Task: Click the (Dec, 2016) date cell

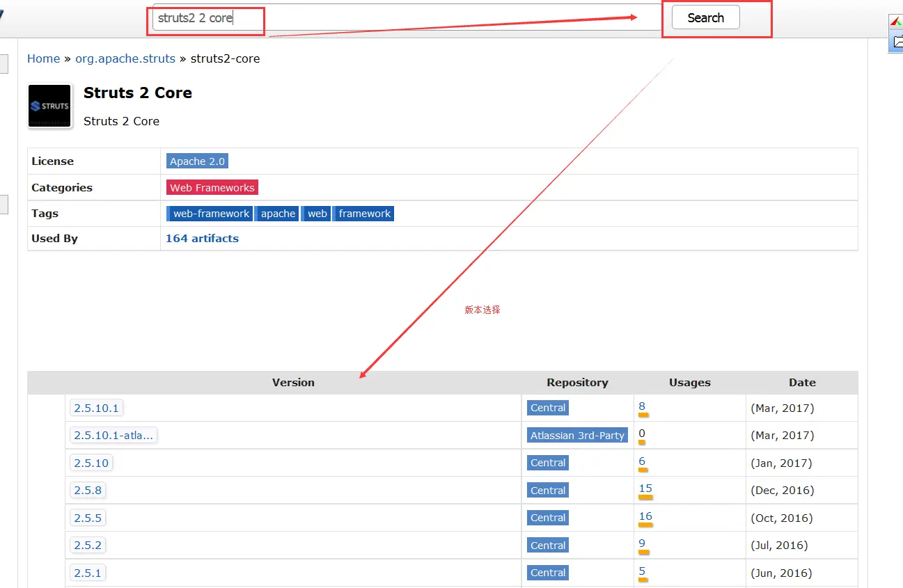Action: [x=782, y=490]
